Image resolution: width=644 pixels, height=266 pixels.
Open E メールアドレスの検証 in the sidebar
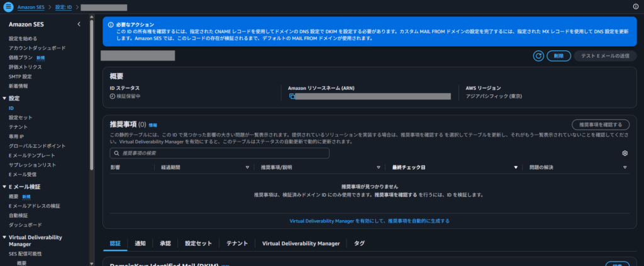[34, 206]
